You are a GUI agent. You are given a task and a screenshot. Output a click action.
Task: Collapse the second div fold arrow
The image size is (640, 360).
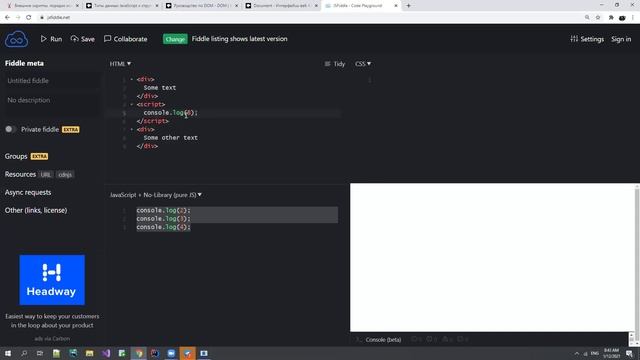(x=131, y=129)
